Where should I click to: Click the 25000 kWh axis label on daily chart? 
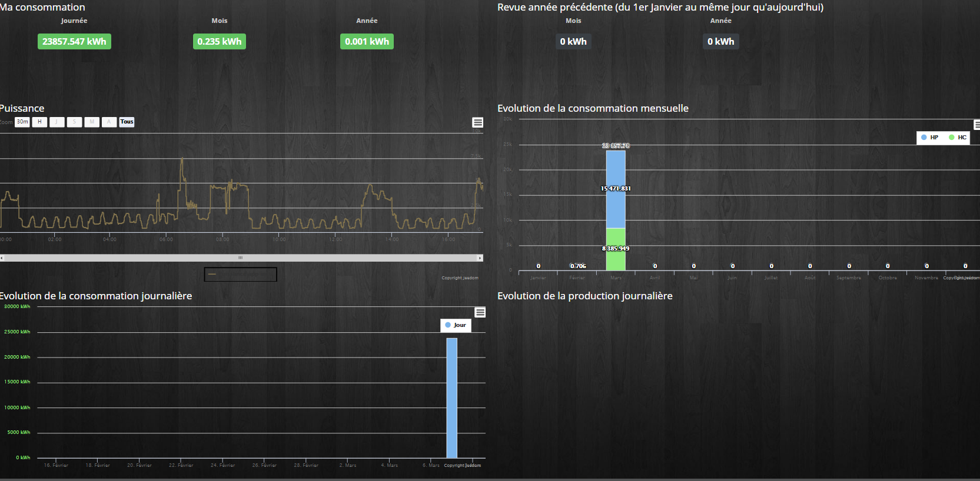pos(17,332)
